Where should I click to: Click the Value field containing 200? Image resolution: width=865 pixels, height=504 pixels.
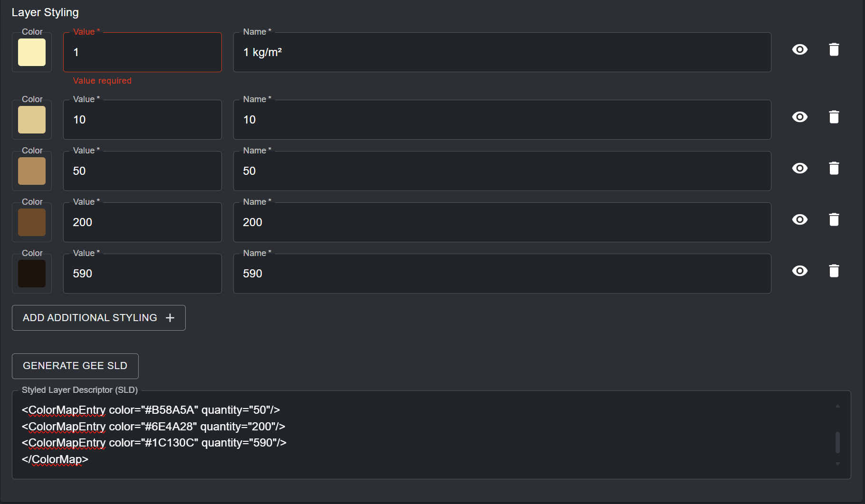coord(142,222)
